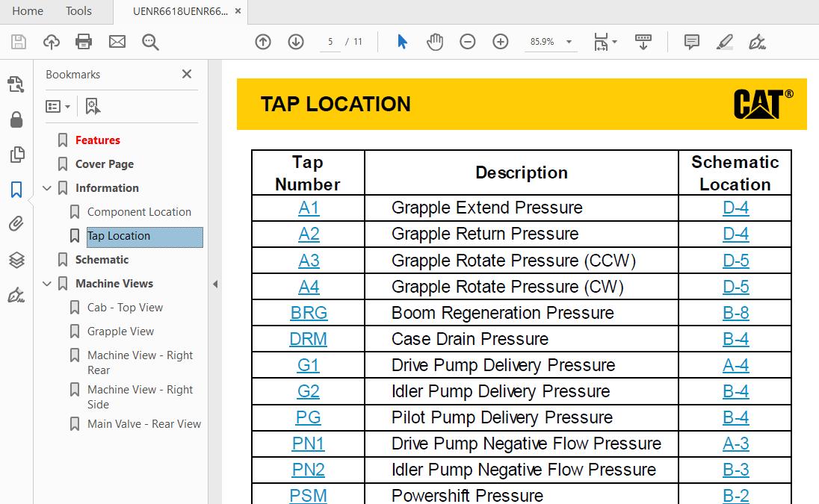This screenshot has height=504, width=819.
Task: Open Machine View - Right Side bookmark
Action: [x=140, y=397]
